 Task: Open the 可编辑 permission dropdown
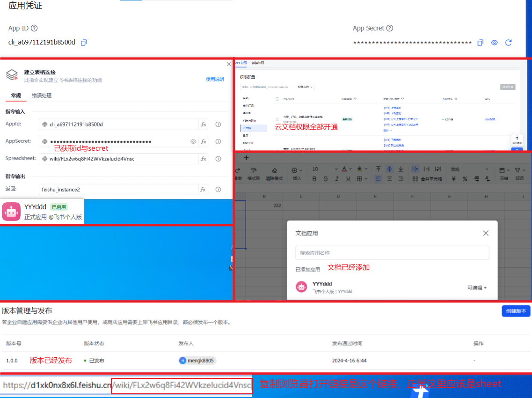477,287
